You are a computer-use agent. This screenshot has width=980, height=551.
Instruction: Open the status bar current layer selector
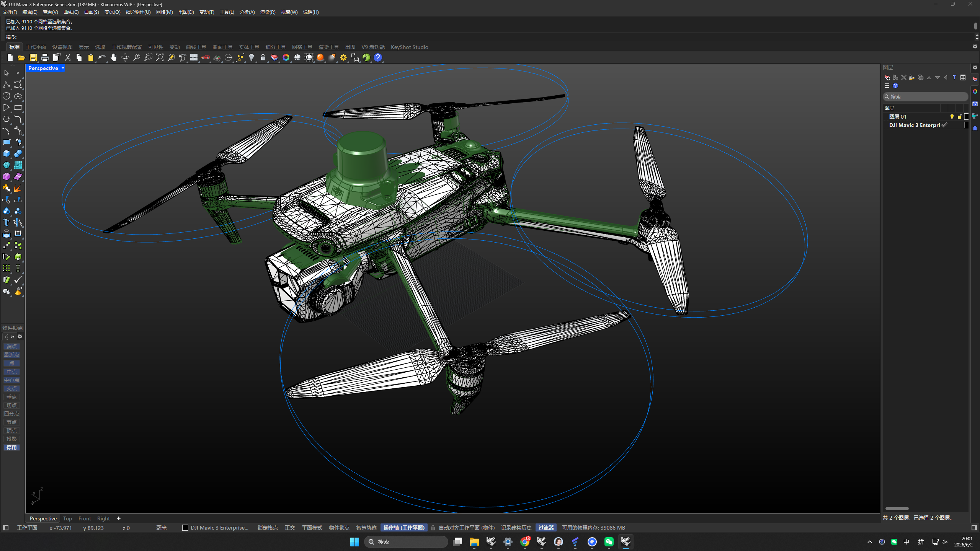216,528
